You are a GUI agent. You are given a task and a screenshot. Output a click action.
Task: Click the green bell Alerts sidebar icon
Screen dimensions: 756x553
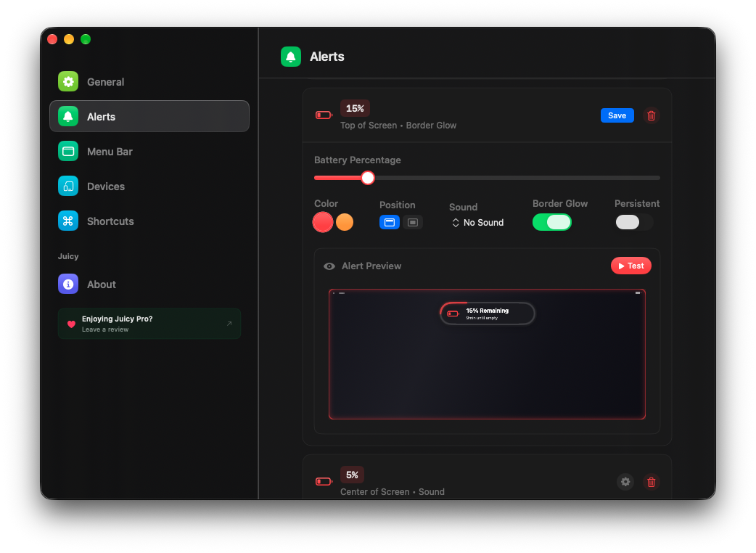tap(68, 116)
